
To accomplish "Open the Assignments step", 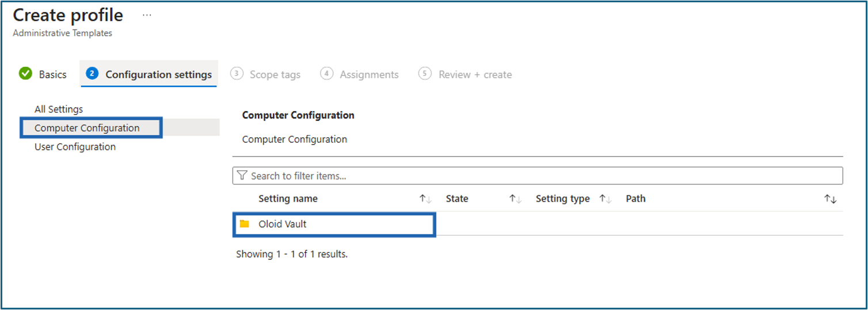I will 360,74.
